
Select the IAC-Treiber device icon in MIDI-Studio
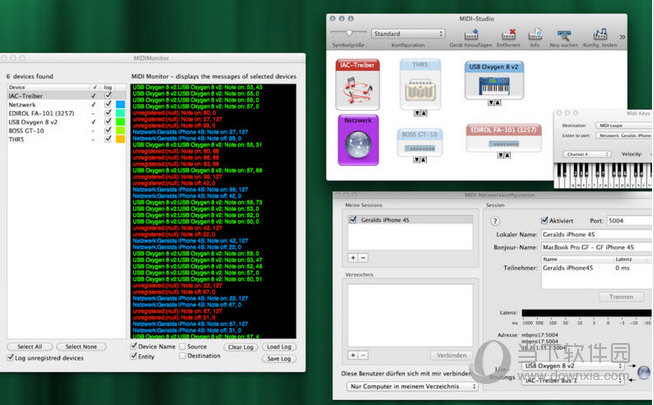(x=357, y=84)
